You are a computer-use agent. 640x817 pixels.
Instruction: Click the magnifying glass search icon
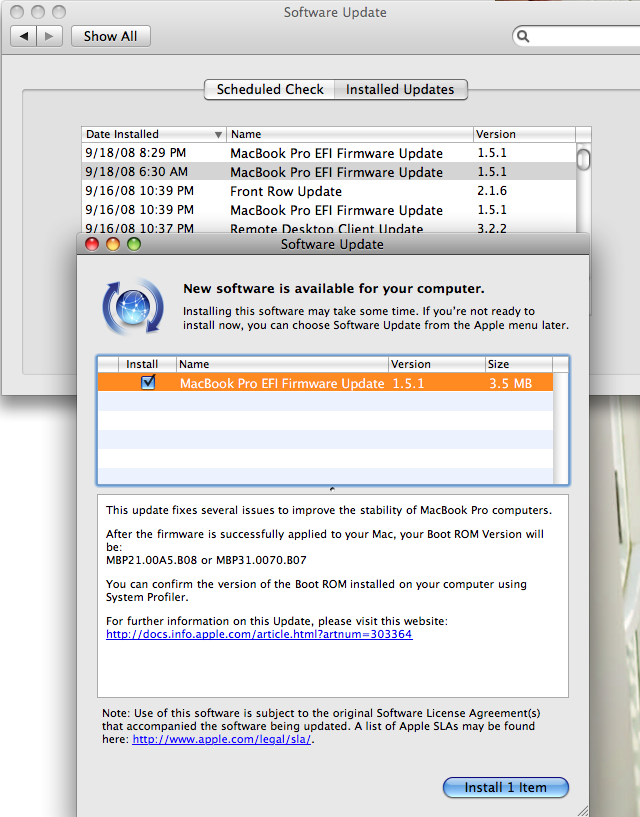point(523,36)
